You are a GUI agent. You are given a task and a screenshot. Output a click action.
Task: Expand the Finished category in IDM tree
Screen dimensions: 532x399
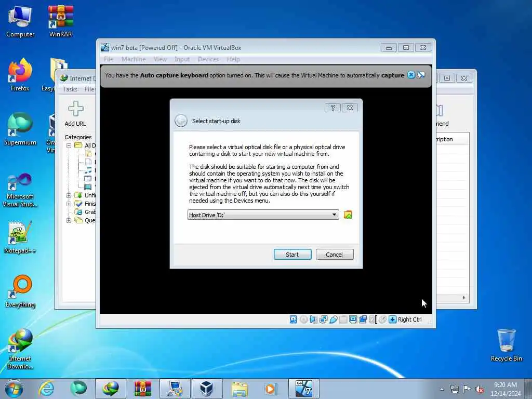tap(69, 204)
